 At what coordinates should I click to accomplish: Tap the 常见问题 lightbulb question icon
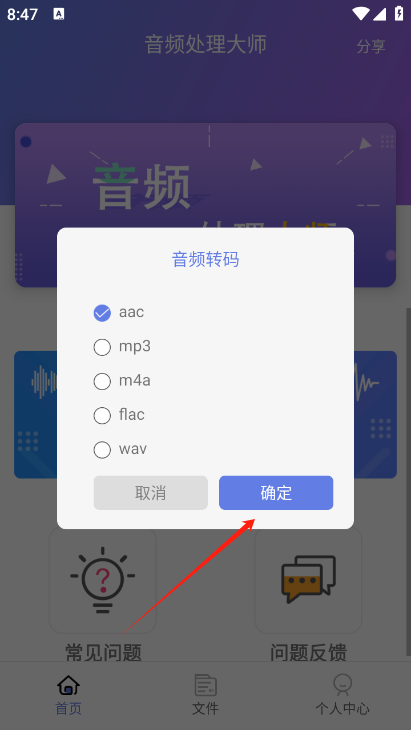pos(102,580)
